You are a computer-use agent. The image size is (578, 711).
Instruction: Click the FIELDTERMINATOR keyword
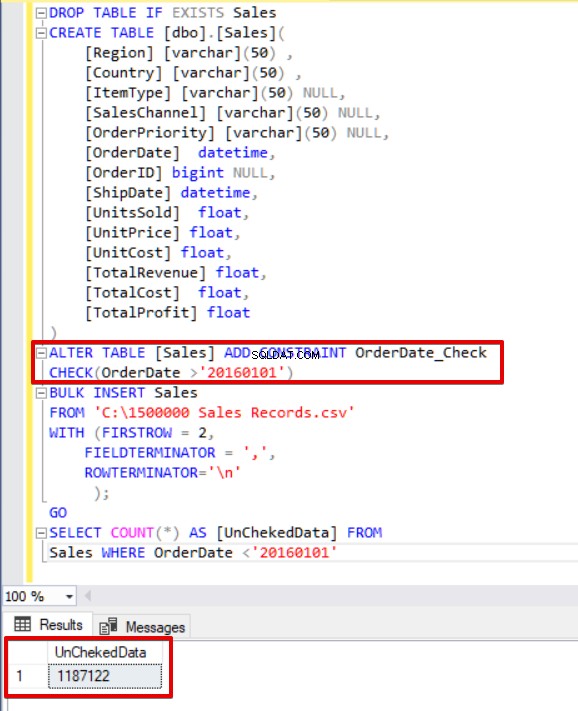pyautogui.click(x=150, y=453)
